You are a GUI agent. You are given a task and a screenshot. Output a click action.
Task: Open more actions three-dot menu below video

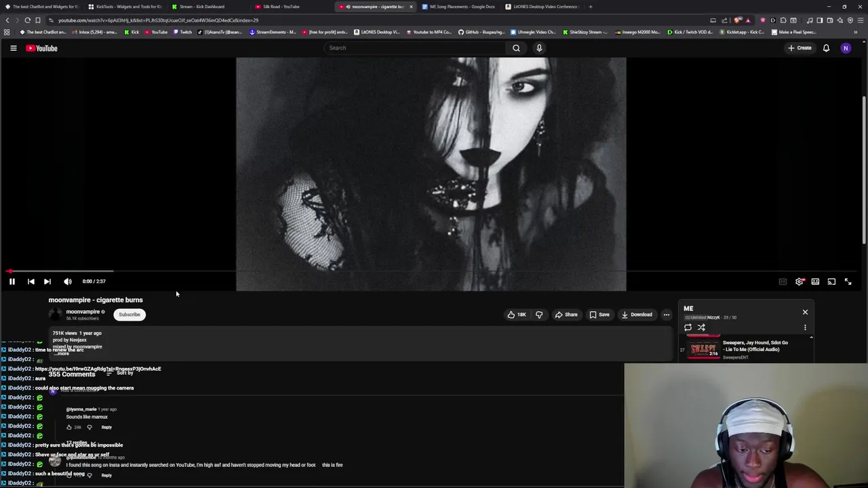point(666,314)
